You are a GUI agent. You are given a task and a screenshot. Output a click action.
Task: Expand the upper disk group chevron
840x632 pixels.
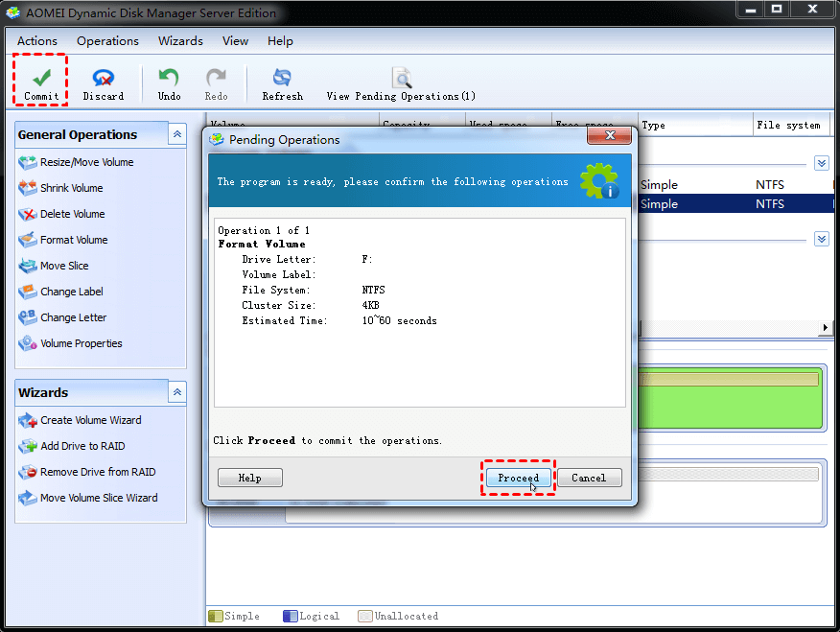(821, 163)
